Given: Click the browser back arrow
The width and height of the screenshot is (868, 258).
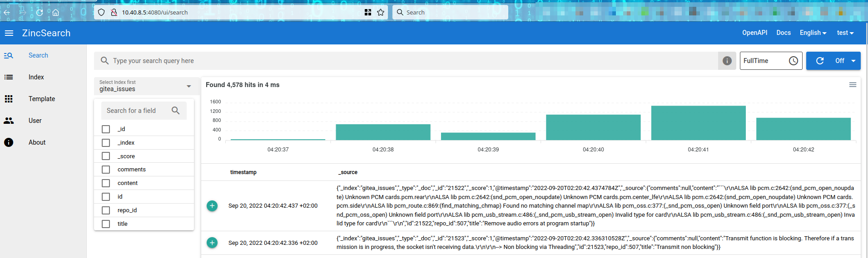Looking at the screenshot, I should coord(7,12).
